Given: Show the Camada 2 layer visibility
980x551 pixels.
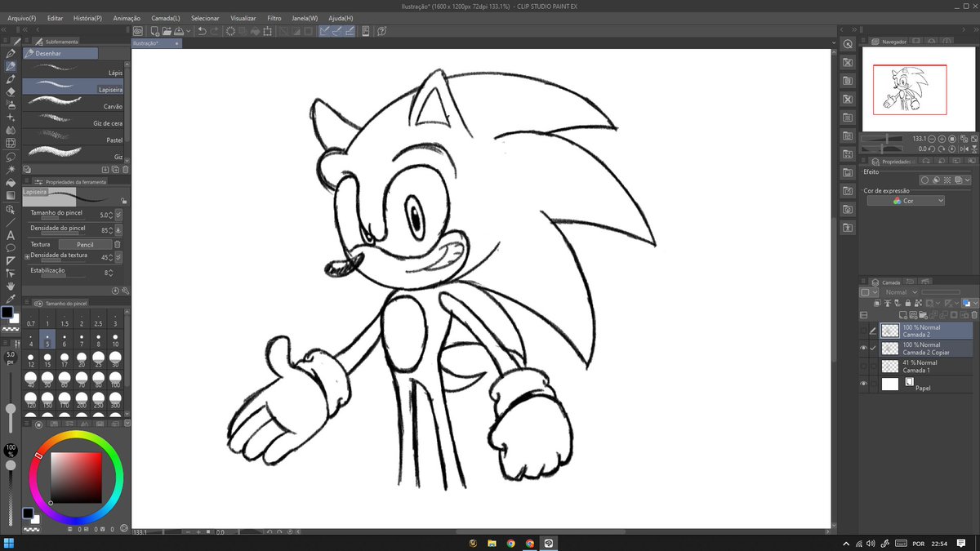Looking at the screenshot, I should (864, 330).
